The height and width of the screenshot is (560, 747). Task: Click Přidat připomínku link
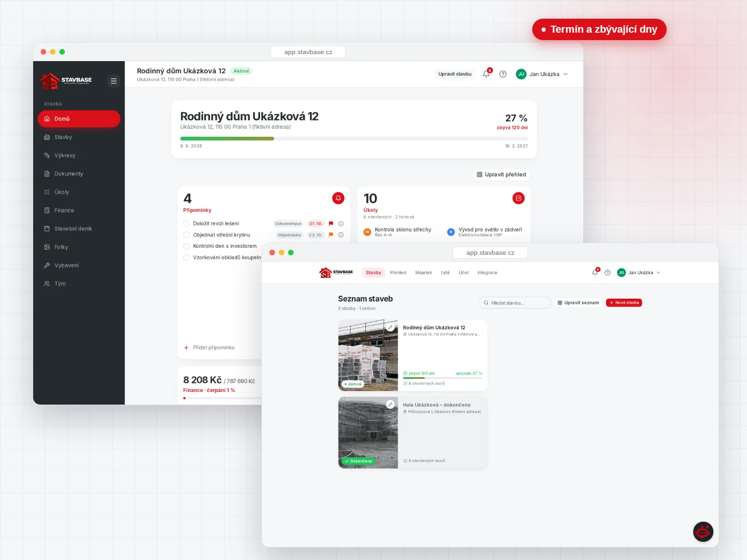(209, 347)
